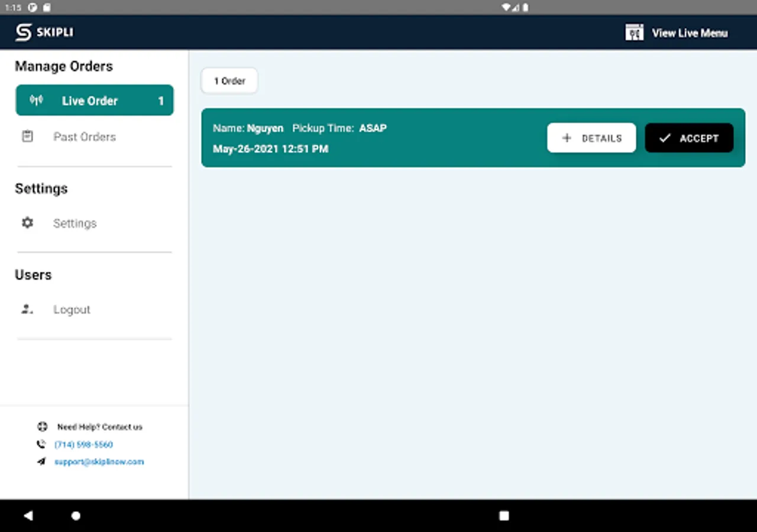Click the Users section heading

pyautogui.click(x=33, y=275)
